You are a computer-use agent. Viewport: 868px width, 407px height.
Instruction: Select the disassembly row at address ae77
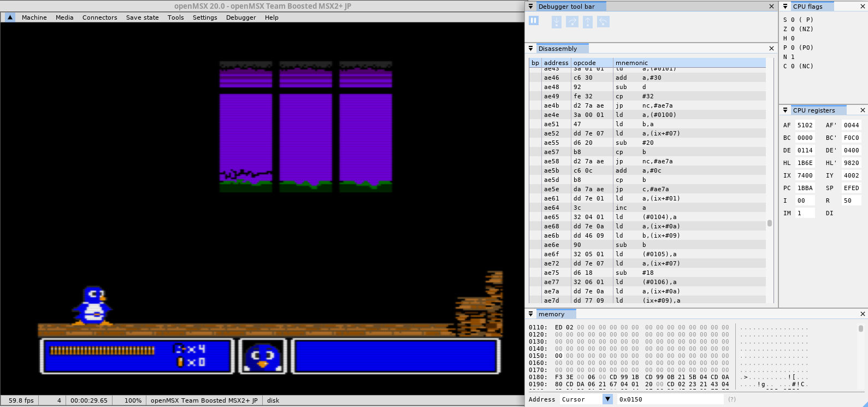point(647,282)
